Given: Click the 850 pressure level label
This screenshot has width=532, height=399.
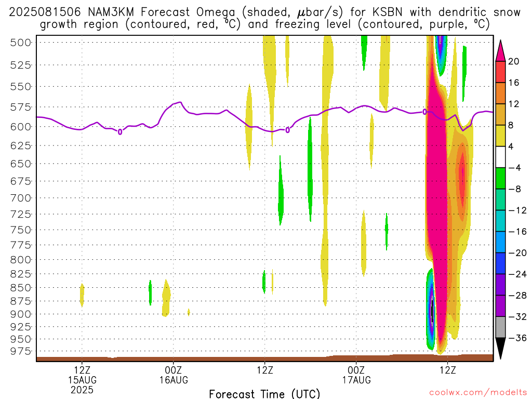Looking at the screenshot, I should coord(21,288).
